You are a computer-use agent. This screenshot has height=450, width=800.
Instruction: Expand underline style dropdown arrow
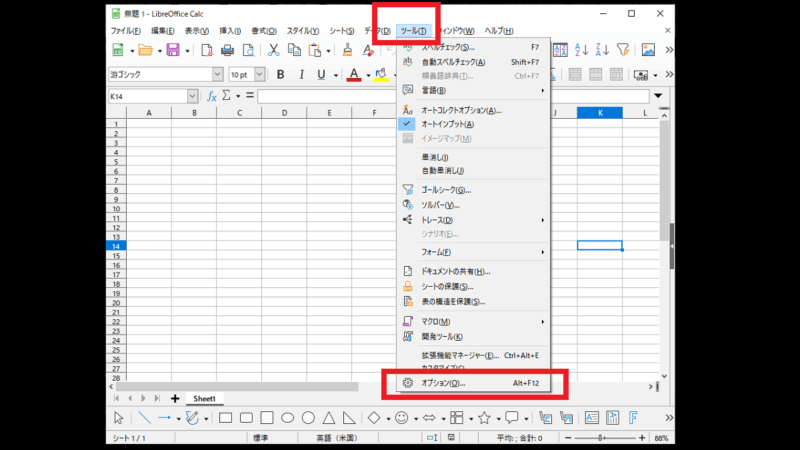336,76
